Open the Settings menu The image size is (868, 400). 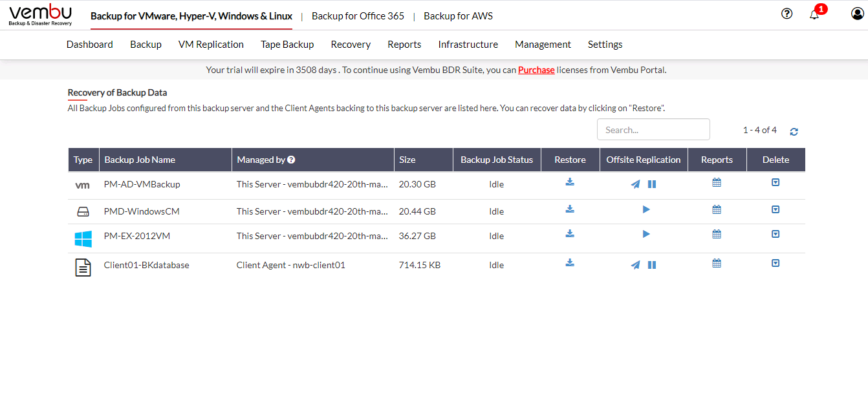pyautogui.click(x=605, y=45)
